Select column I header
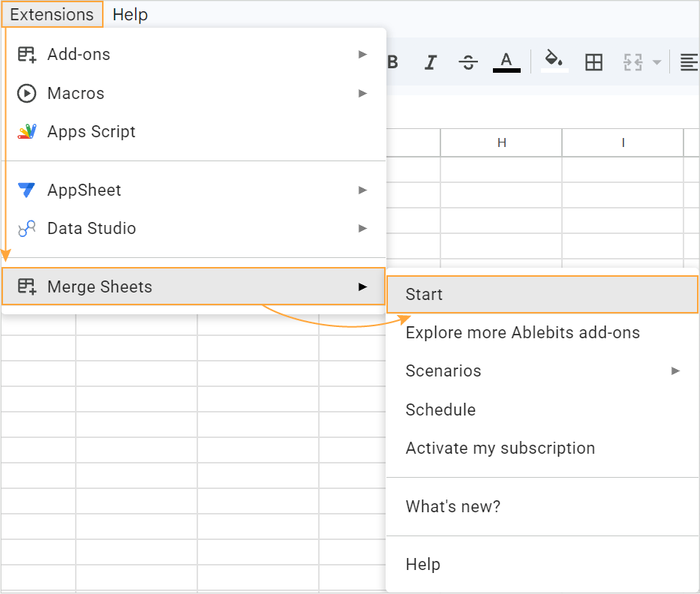 coord(623,142)
